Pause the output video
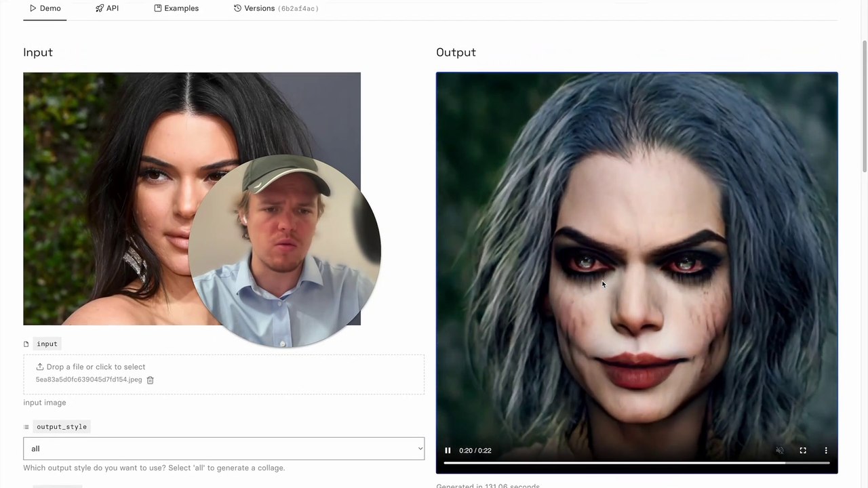The width and height of the screenshot is (868, 488). (x=448, y=451)
